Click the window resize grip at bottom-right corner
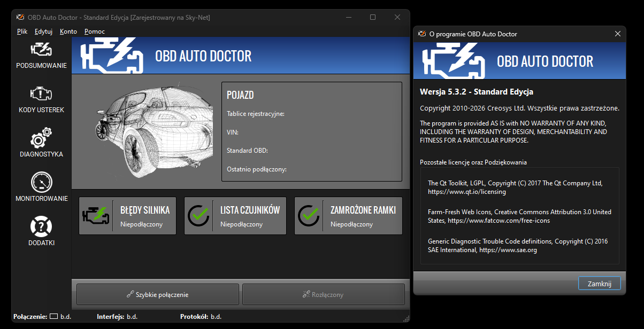The image size is (644, 329). pos(406,318)
